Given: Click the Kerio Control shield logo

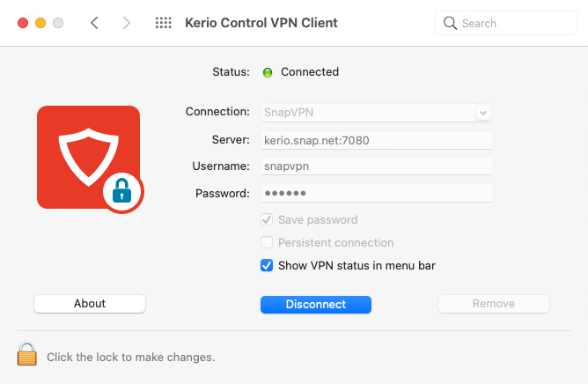Looking at the screenshot, I should pos(90,159).
